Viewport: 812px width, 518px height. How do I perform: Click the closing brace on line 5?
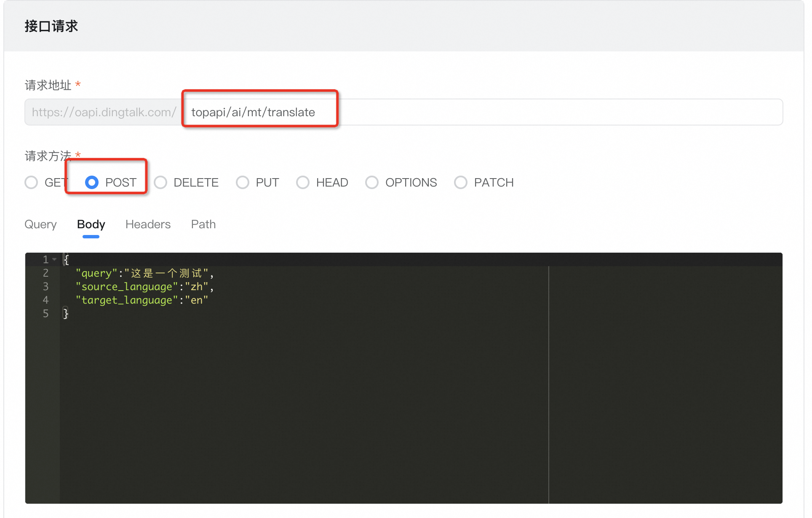click(x=66, y=313)
